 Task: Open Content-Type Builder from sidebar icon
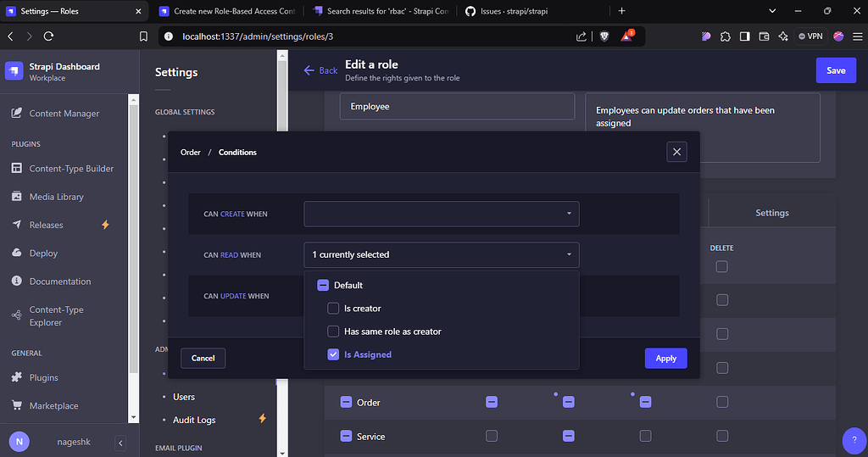point(16,169)
